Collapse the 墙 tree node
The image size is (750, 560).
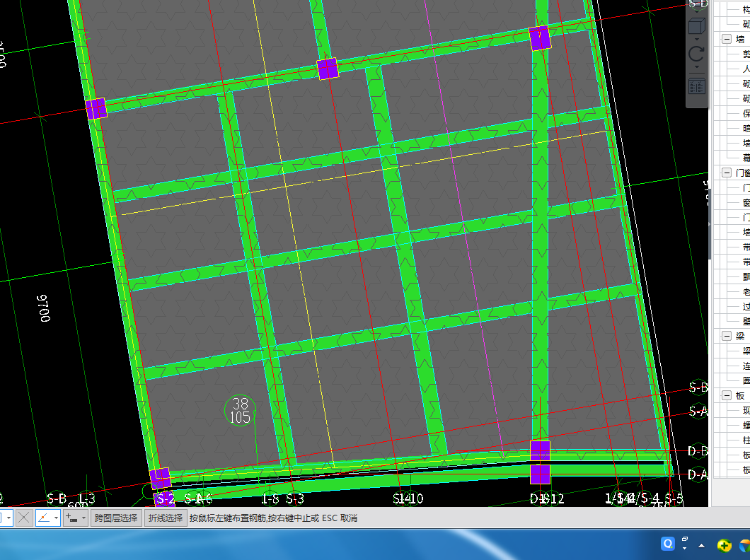(727, 39)
